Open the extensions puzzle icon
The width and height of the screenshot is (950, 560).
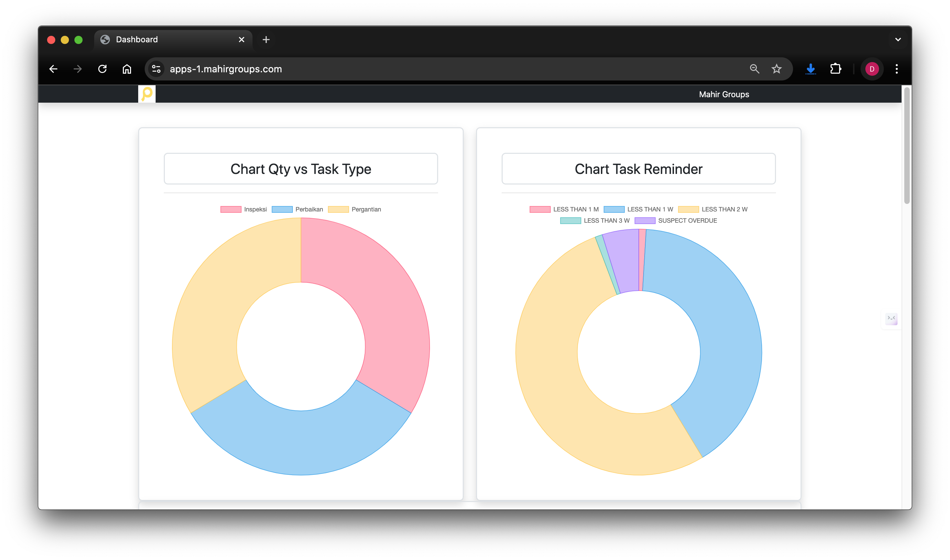[x=836, y=69]
